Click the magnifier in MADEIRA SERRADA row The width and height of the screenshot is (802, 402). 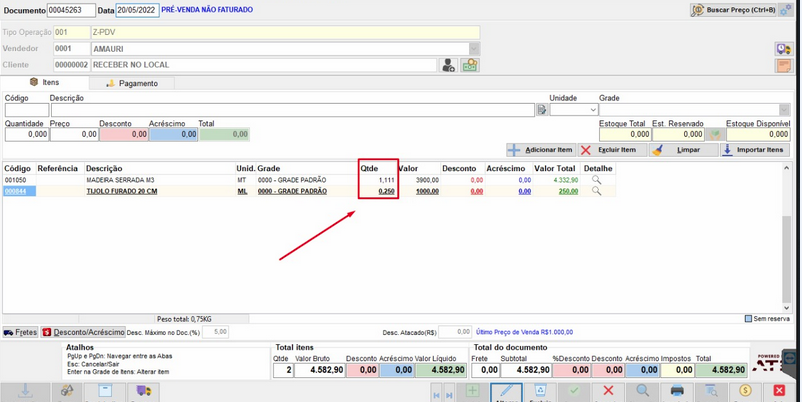tap(596, 180)
